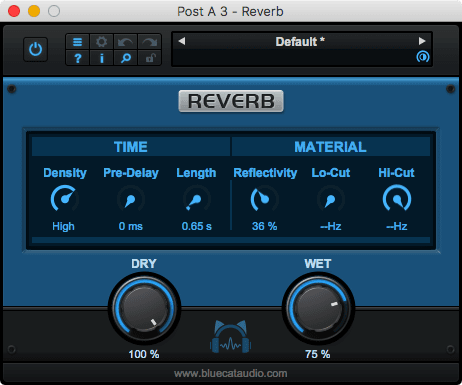The width and height of the screenshot is (462, 385).
Task: Click the REVERB title plate
Action: (231, 101)
